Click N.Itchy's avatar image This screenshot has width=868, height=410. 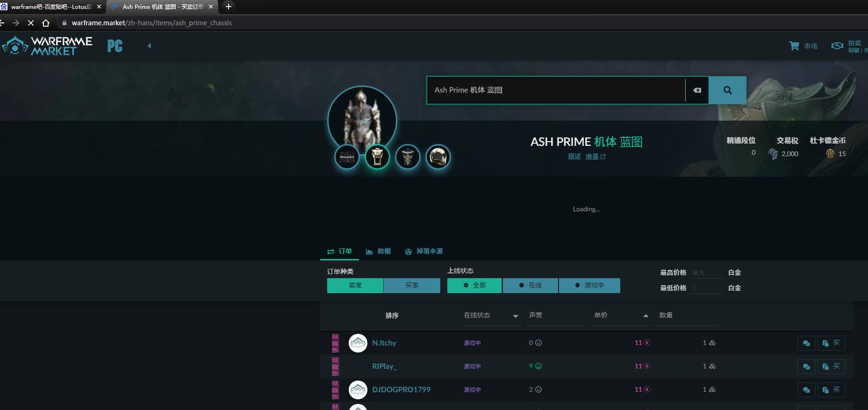(358, 343)
